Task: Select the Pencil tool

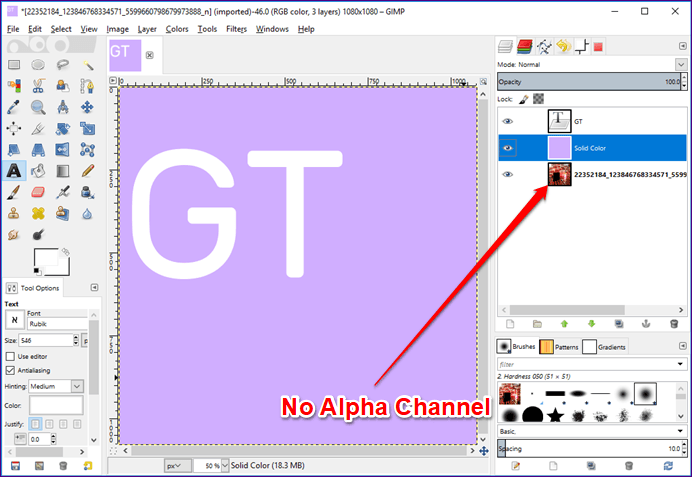Action: 87,171
